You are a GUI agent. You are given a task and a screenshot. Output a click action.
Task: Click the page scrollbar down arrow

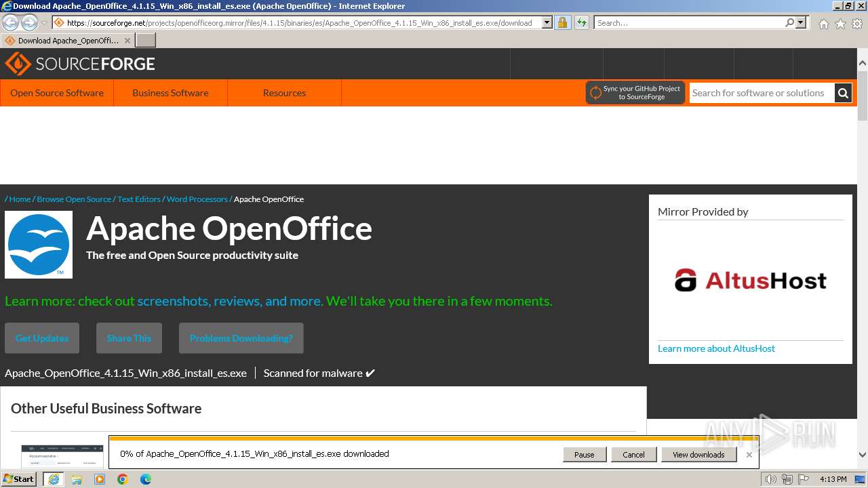[863, 455]
